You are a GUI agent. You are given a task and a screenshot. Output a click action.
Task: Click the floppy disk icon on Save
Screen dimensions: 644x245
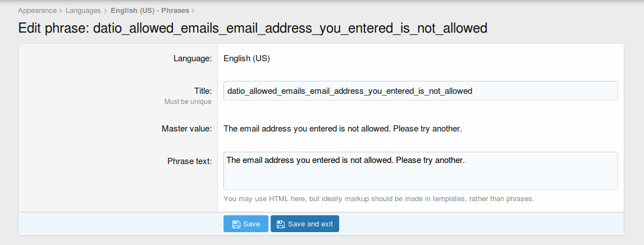(x=236, y=224)
